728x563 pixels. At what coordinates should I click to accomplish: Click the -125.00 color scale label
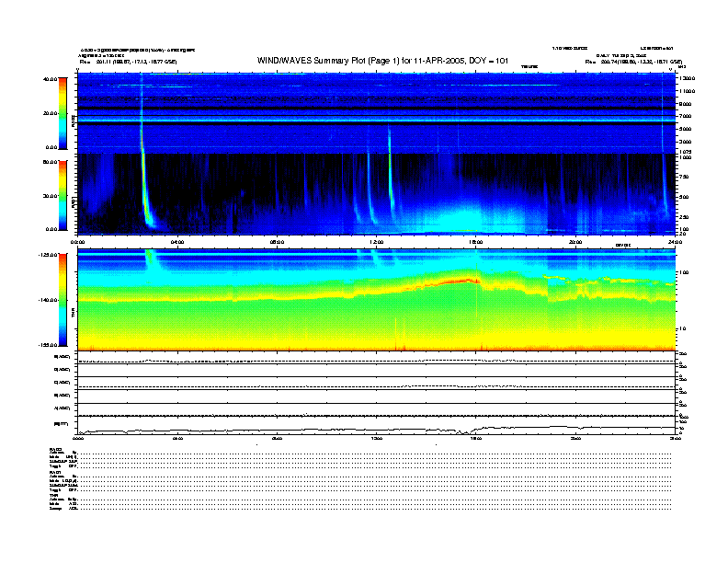click(x=49, y=255)
